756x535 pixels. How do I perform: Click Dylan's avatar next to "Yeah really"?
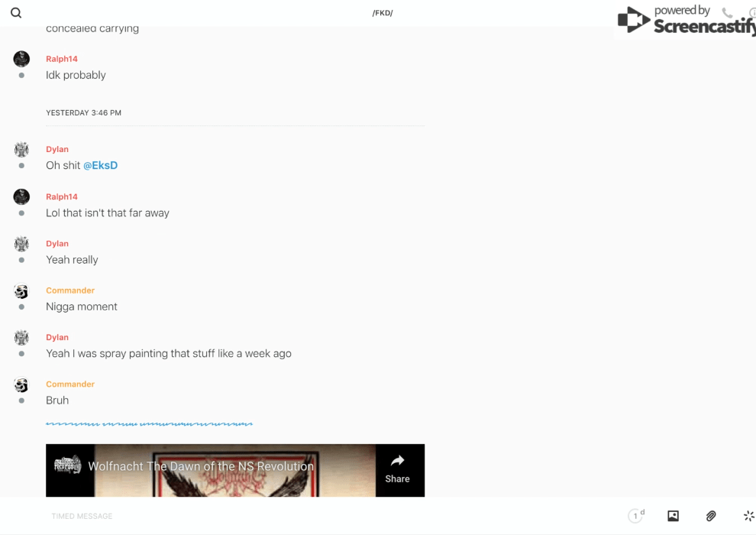[x=21, y=244]
